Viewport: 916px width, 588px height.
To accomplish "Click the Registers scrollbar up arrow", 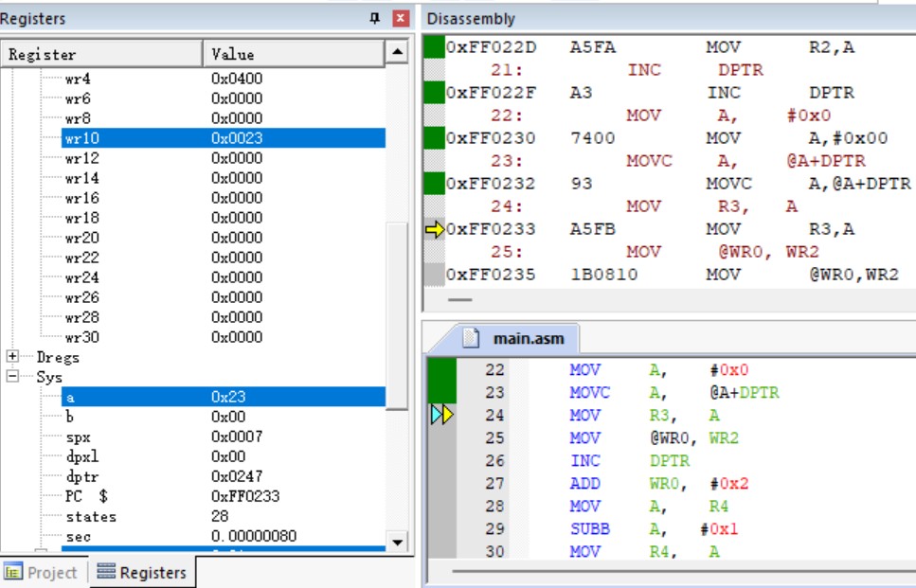I will 397,52.
